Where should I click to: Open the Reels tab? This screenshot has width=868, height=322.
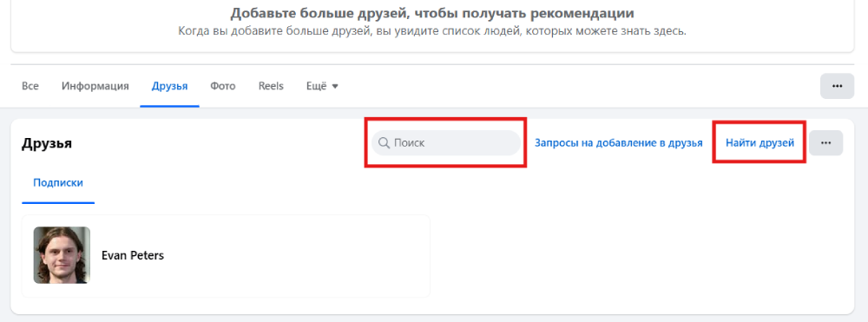point(271,86)
